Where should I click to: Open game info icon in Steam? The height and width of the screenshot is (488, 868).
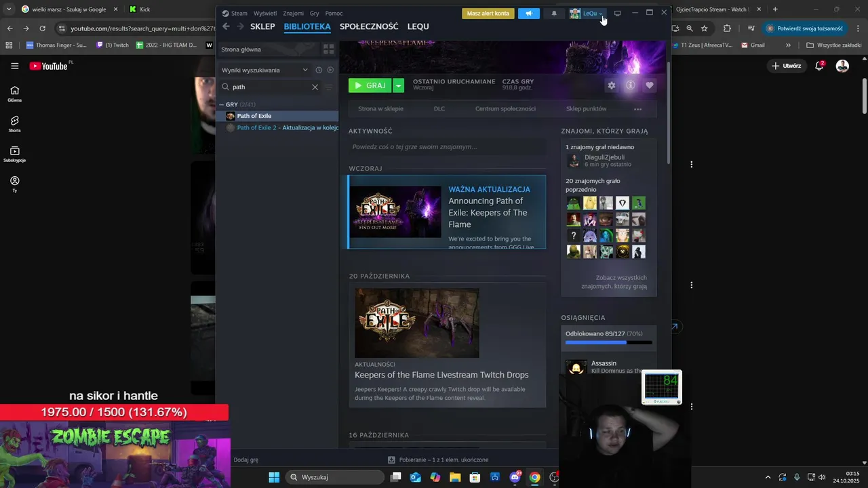pyautogui.click(x=631, y=85)
